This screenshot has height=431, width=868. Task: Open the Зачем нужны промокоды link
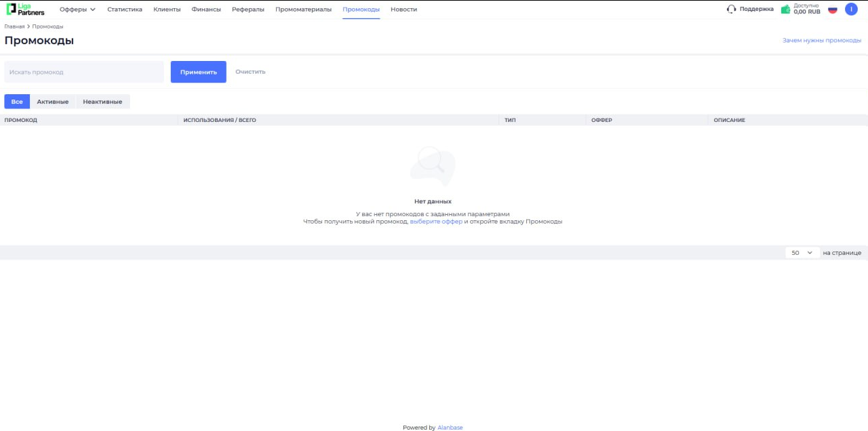tap(822, 41)
